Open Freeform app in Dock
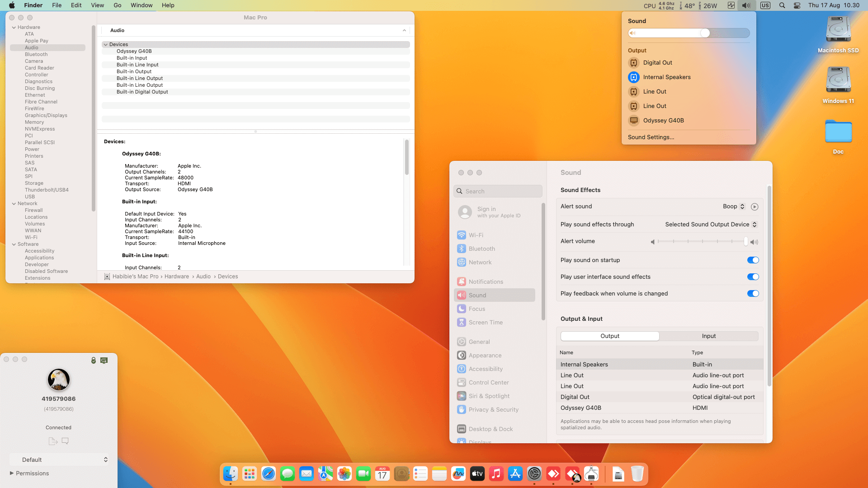The image size is (868, 488). [x=458, y=474]
